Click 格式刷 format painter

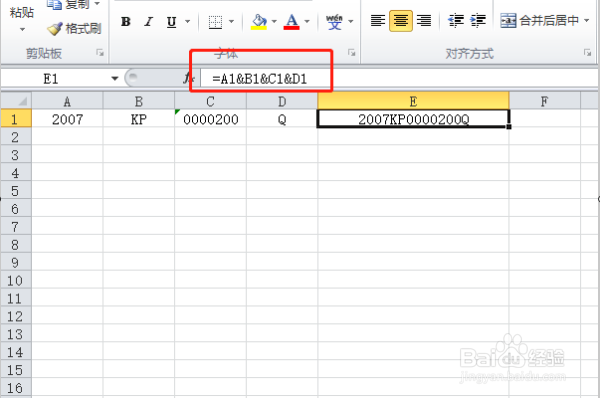[74, 29]
